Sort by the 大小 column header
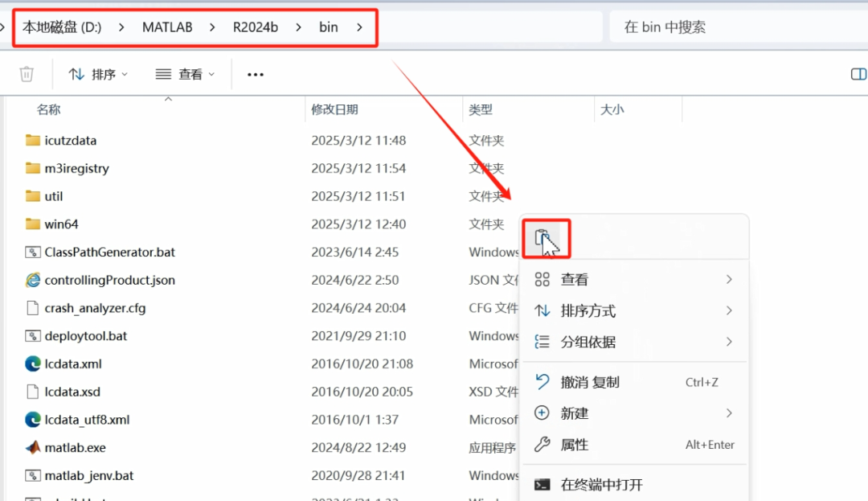The image size is (868, 501). click(x=612, y=109)
